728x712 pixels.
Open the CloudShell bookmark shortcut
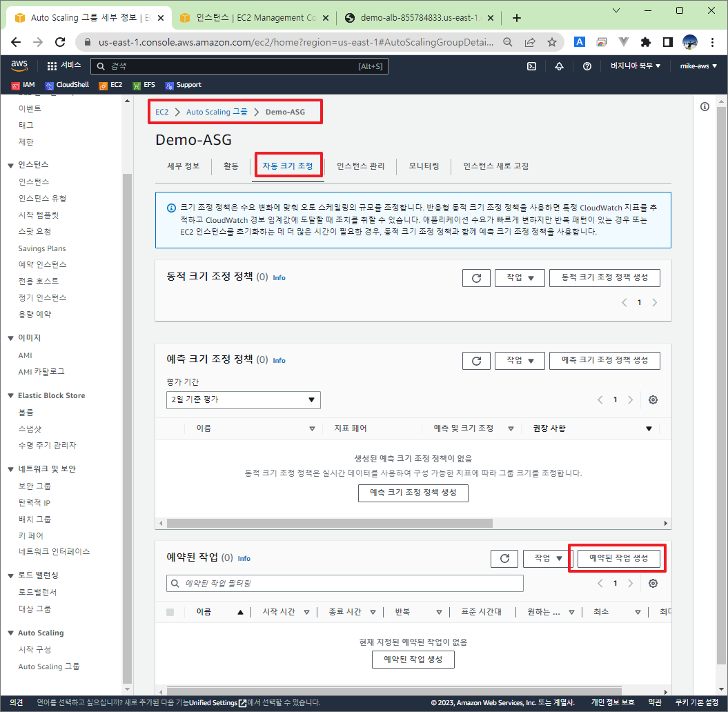click(67, 85)
